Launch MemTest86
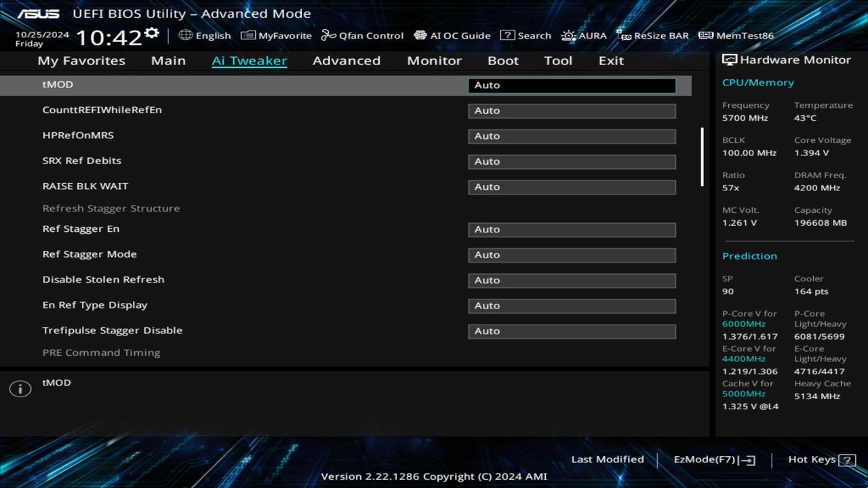This screenshot has width=868, height=488. [x=735, y=35]
